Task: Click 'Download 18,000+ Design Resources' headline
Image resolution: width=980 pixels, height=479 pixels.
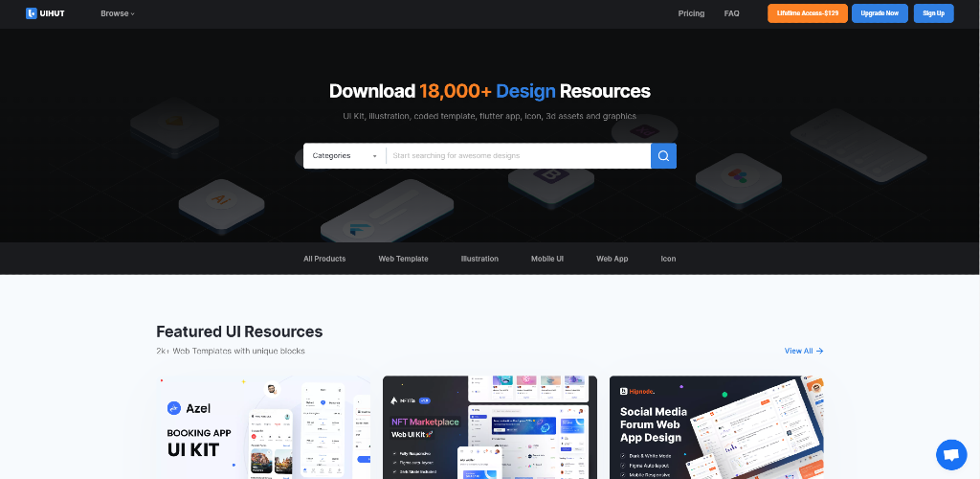Action: [490, 91]
